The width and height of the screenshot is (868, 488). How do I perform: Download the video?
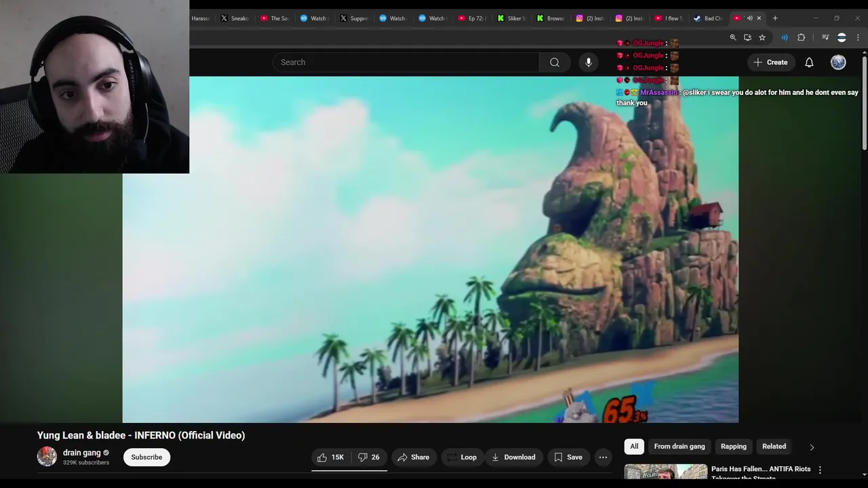coord(513,457)
